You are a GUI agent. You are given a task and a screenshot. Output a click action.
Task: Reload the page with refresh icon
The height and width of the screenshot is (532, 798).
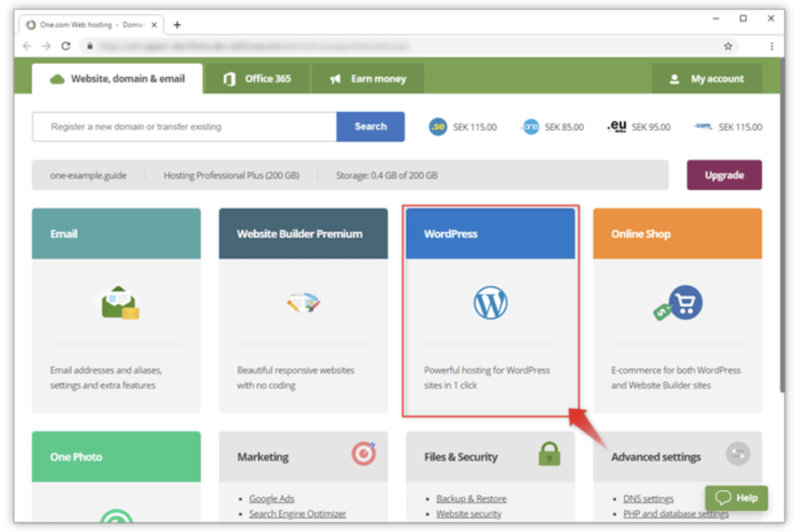point(66,46)
